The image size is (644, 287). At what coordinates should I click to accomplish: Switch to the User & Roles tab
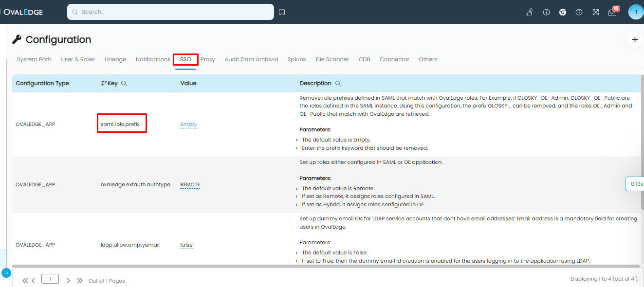pyautogui.click(x=78, y=59)
